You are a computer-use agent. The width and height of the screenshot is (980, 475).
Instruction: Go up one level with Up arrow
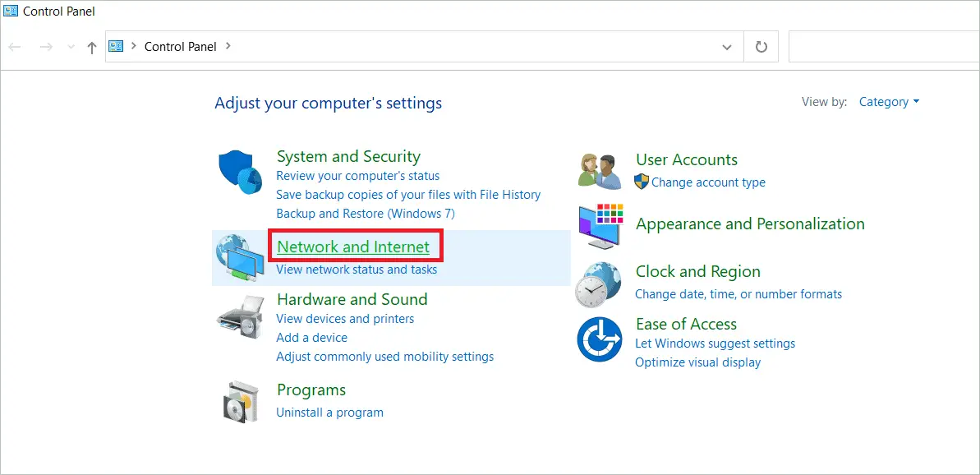92,48
